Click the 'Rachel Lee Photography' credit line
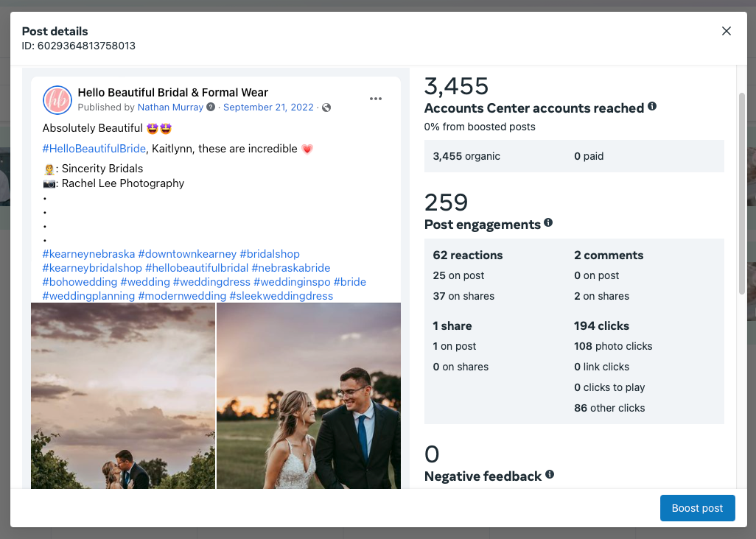The height and width of the screenshot is (539, 756). [123, 183]
